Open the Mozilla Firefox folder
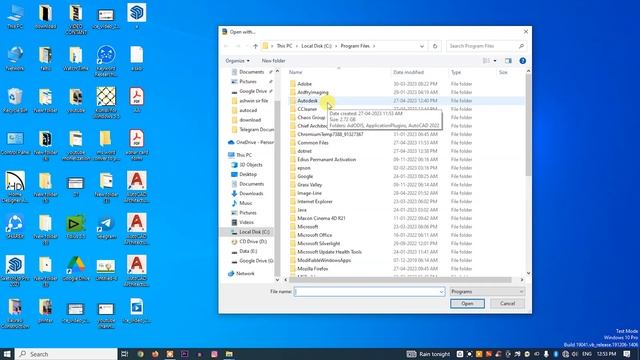 313,269
